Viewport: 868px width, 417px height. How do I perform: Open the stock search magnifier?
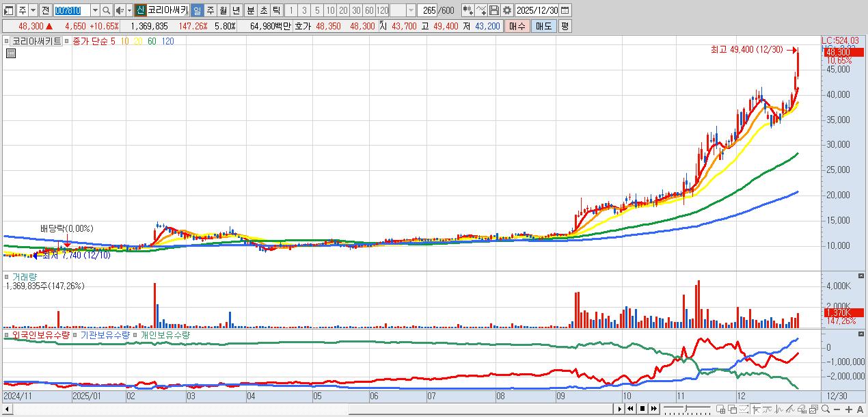tap(107, 10)
